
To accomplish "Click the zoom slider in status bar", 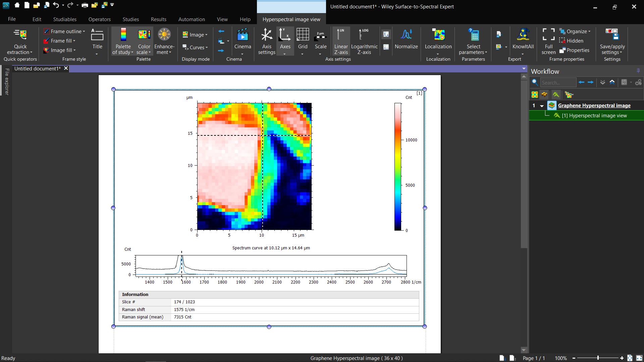I will (x=598, y=358).
